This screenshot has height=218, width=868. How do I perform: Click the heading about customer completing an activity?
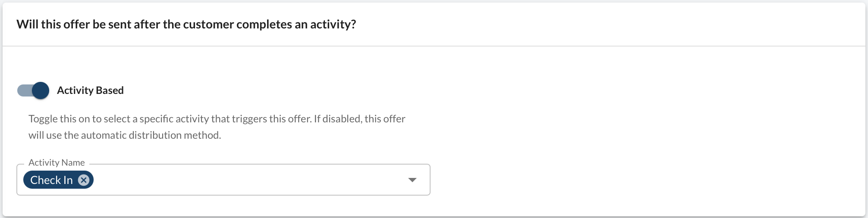[x=186, y=24]
